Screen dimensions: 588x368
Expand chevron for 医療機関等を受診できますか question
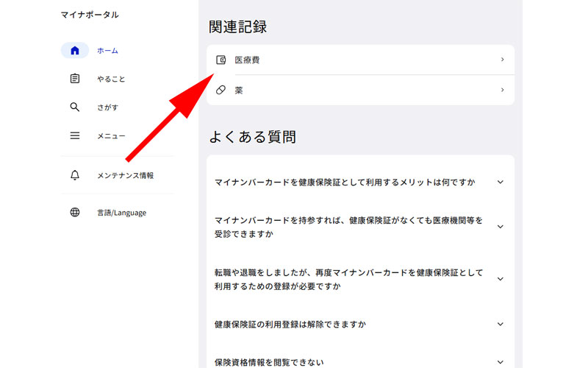click(x=501, y=227)
